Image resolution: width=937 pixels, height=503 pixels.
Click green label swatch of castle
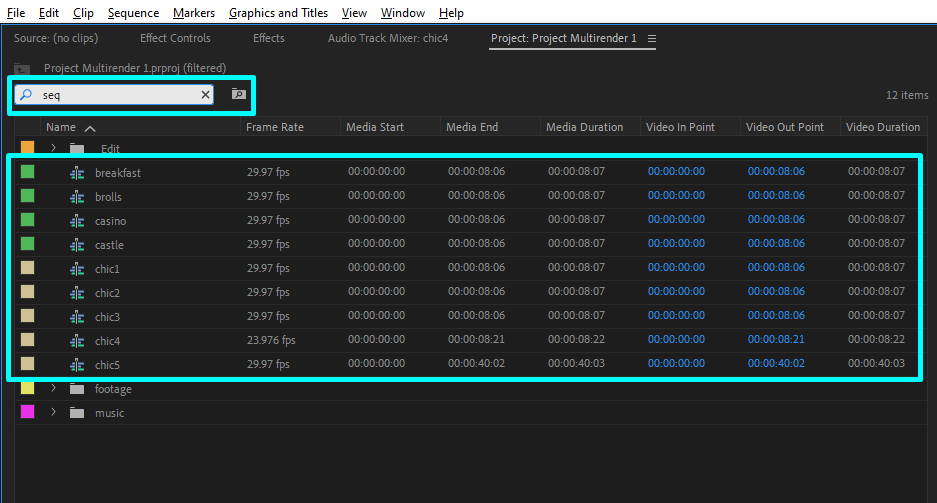click(27, 244)
